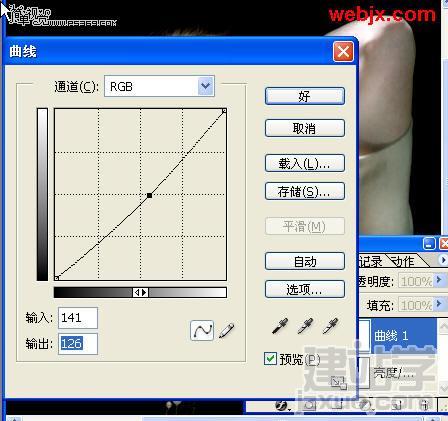Switch to the 记录 history tab
Screen dimensions: 448x421
click(370, 261)
